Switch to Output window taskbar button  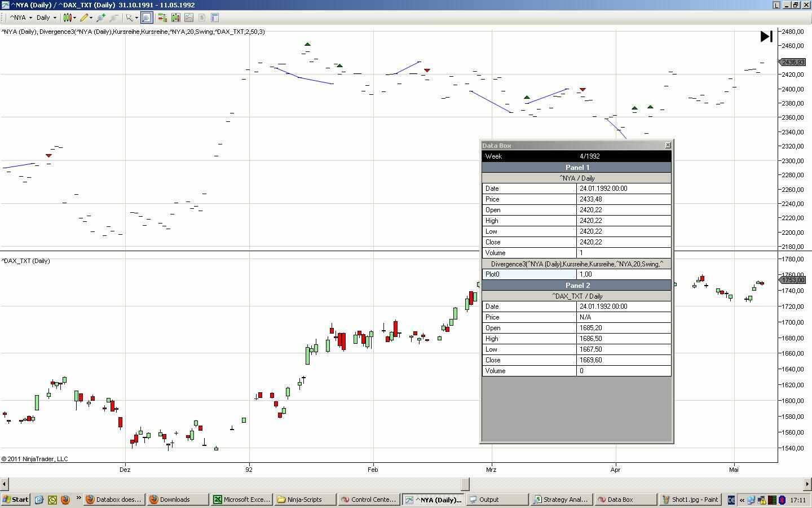click(497, 500)
